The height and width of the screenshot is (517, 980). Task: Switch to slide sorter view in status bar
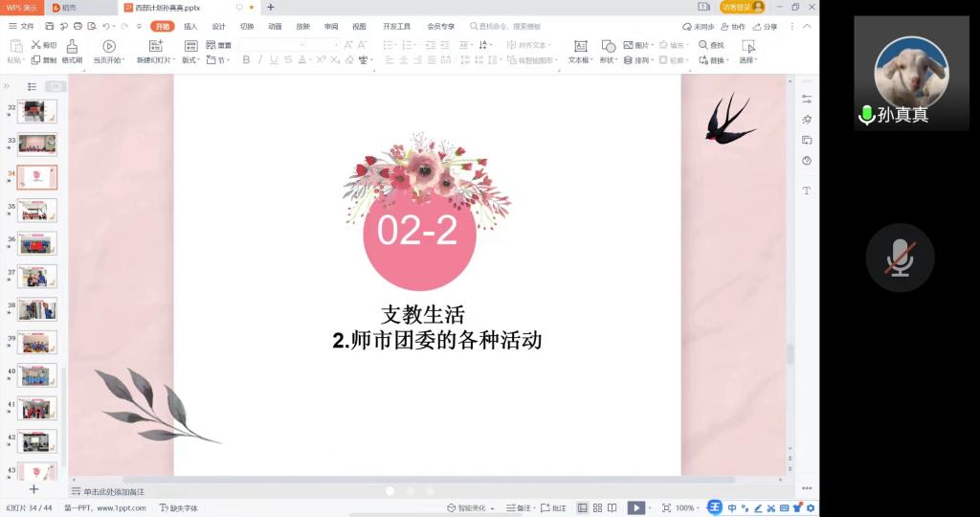point(597,508)
